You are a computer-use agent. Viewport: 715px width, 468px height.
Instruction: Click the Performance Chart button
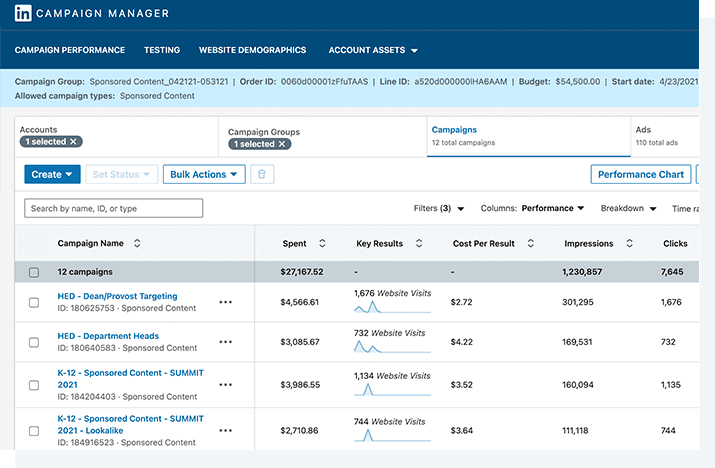coord(641,174)
